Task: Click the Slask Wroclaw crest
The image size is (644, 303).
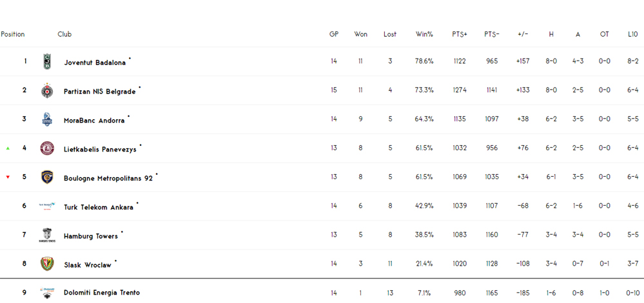Action: pos(47,264)
